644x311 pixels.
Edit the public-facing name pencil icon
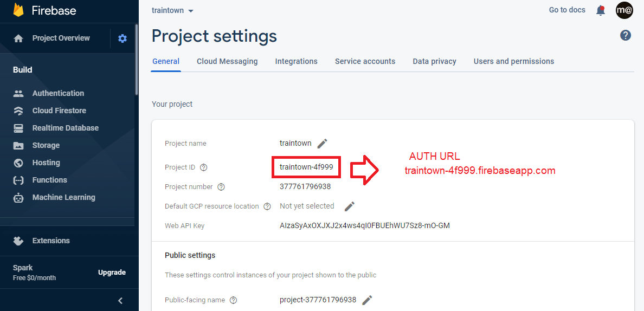point(368,300)
